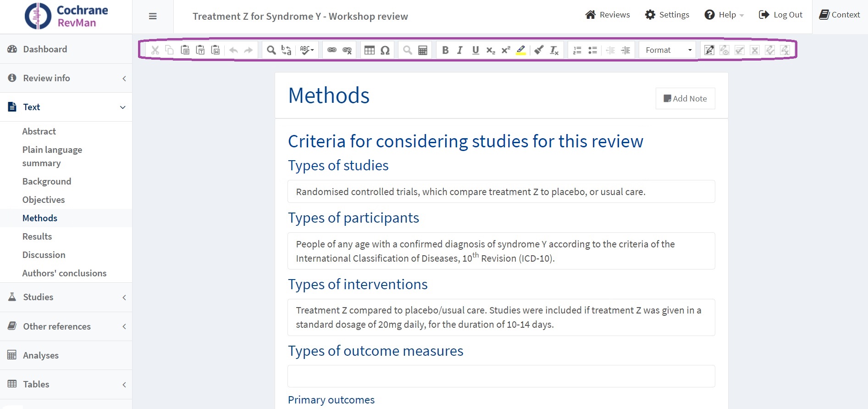Screen dimensions: 868x409
Task: Click the empty outcome measures text field
Action: [x=501, y=376]
